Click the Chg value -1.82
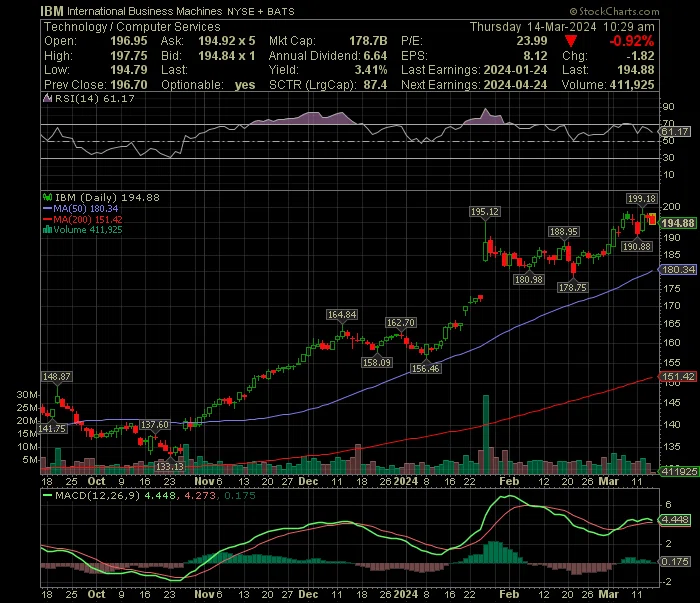The height and width of the screenshot is (603, 700). [640, 56]
